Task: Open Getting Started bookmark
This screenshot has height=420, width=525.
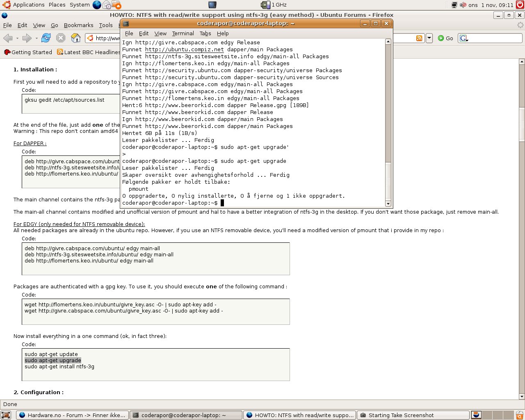Action: click(28, 52)
